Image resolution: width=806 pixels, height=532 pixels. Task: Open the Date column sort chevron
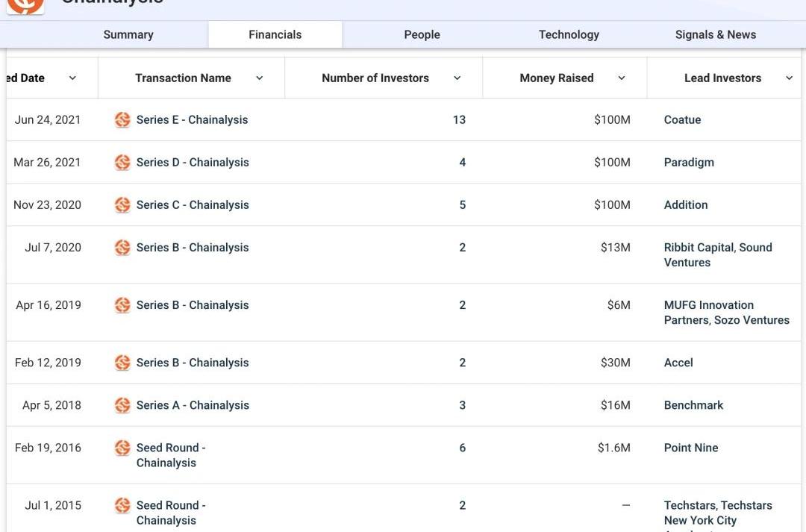72,78
